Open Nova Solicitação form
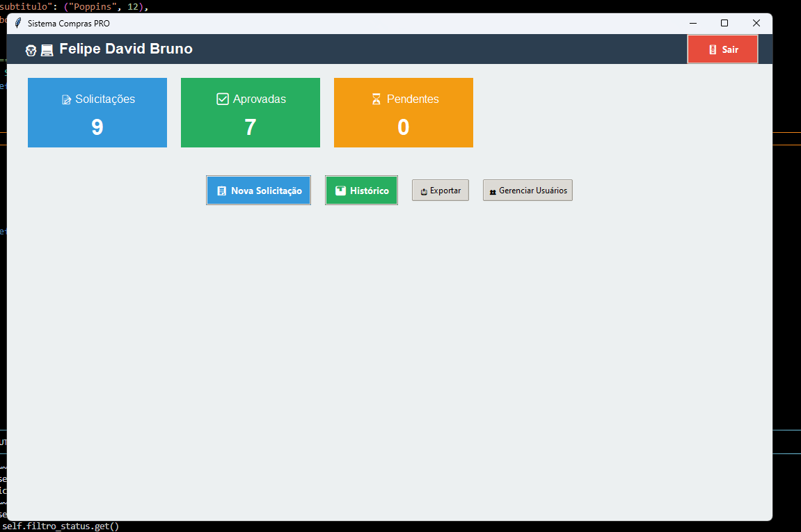Viewport: 801px width, 532px height. (x=258, y=191)
